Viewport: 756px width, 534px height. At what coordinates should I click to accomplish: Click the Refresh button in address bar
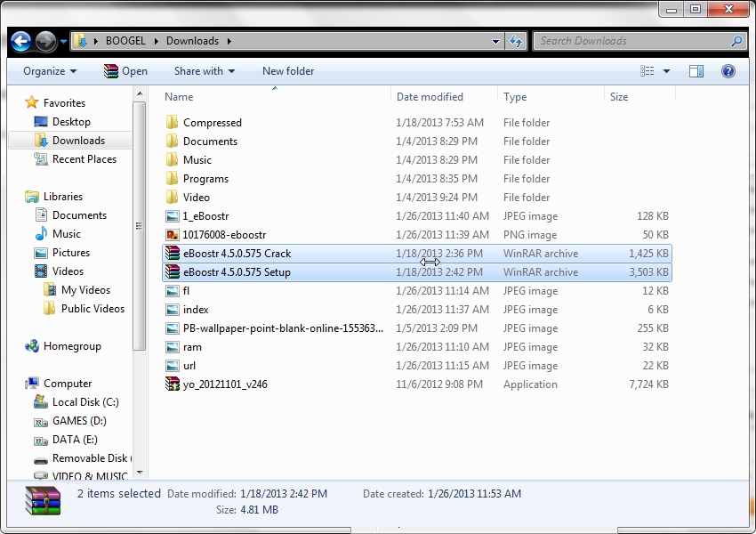(517, 42)
